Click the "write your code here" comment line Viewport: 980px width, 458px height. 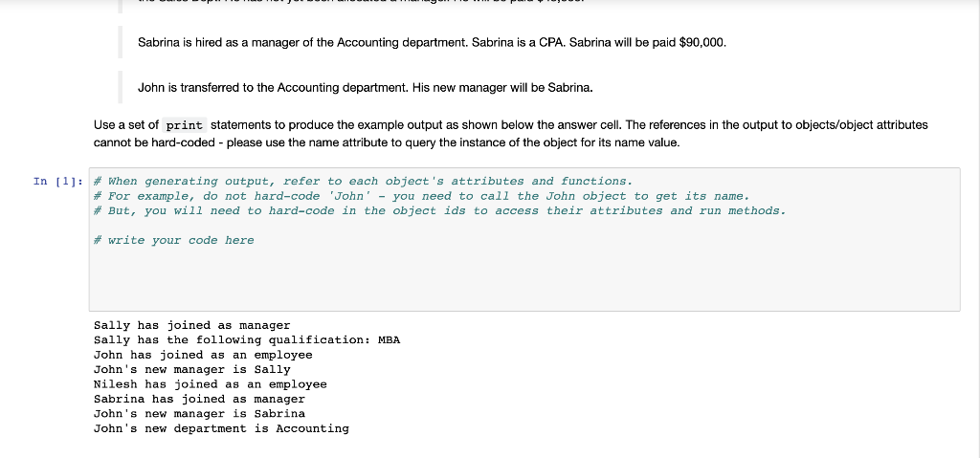174,241
